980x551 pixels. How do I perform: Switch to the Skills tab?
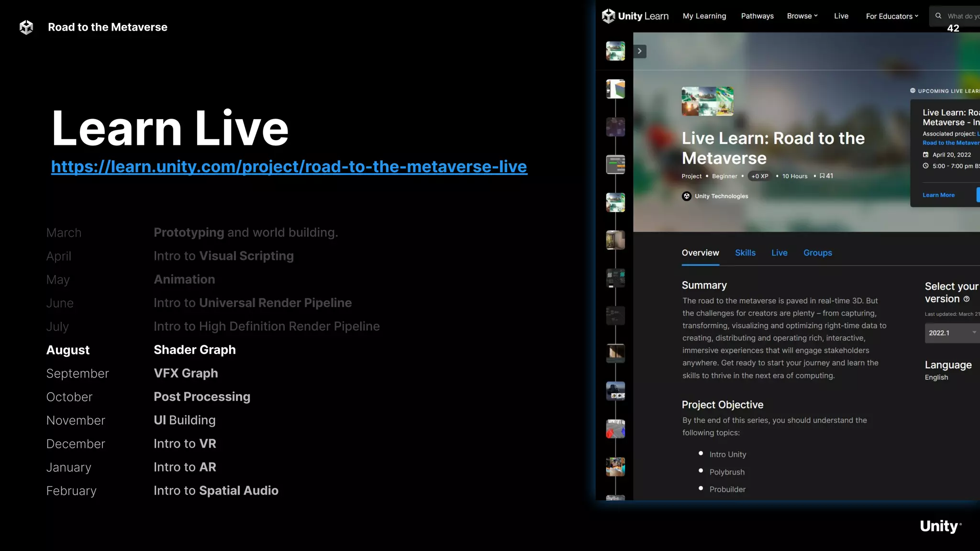745,253
